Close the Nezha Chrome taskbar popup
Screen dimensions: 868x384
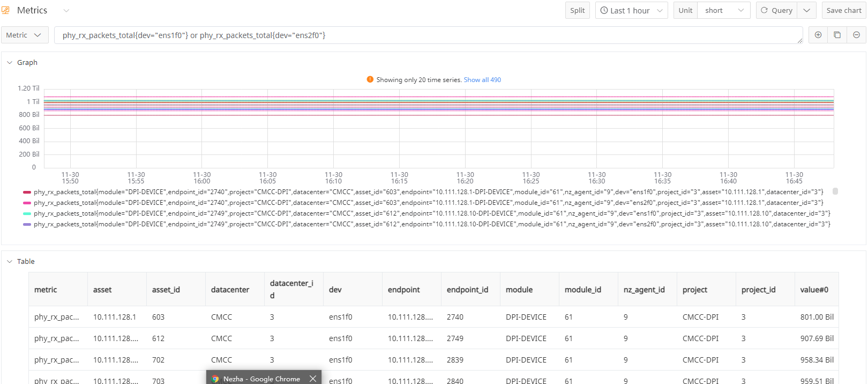pos(313,379)
